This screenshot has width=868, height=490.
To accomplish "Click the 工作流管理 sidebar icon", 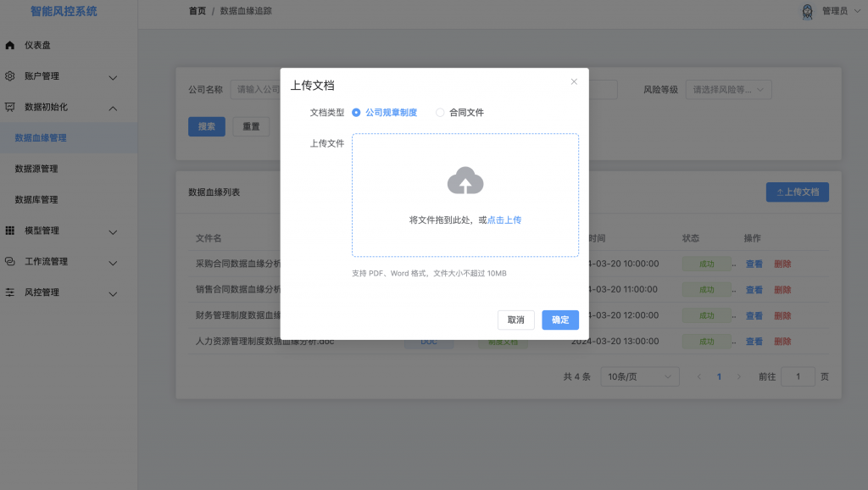I will point(10,262).
